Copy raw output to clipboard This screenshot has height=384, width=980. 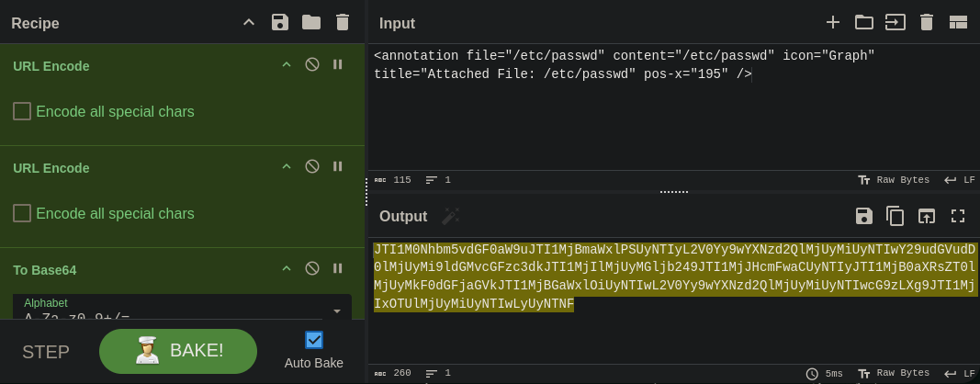click(x=895, y=216)
